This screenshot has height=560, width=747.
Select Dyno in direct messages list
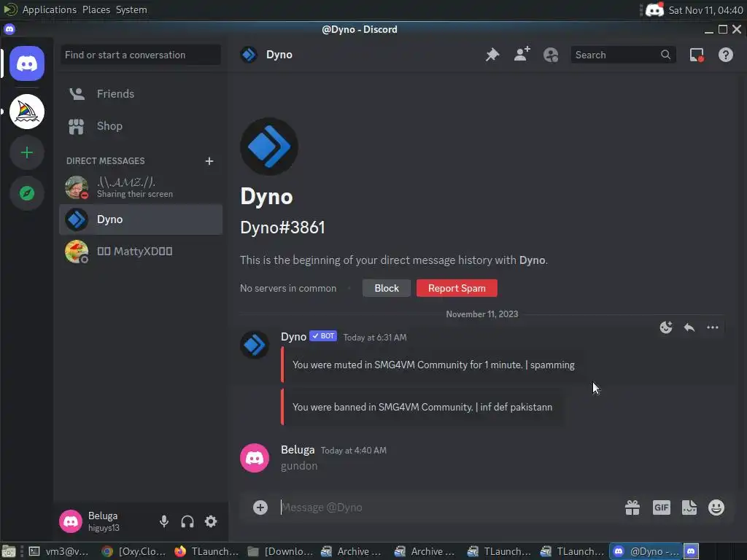141,219
